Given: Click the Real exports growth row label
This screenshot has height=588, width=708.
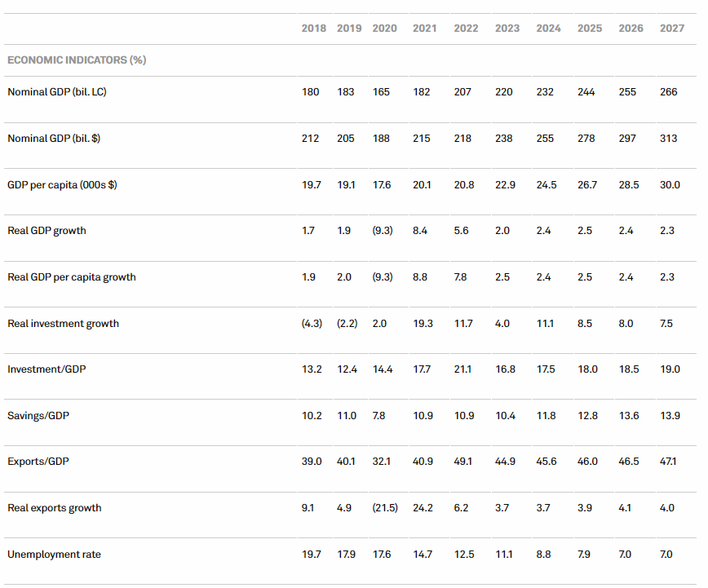Looking at the screenshot, I should coord(54,508).
